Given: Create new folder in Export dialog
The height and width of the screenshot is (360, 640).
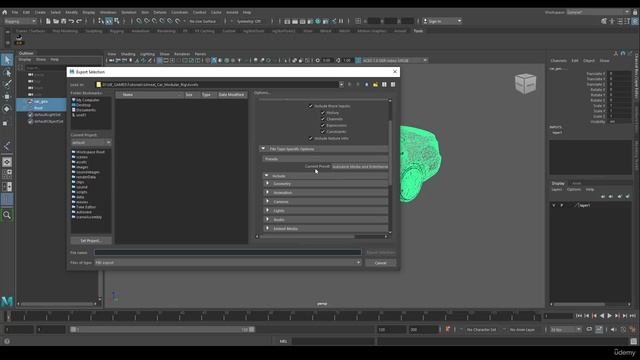Looking at the screenshot, I should (x=375, y=84).
